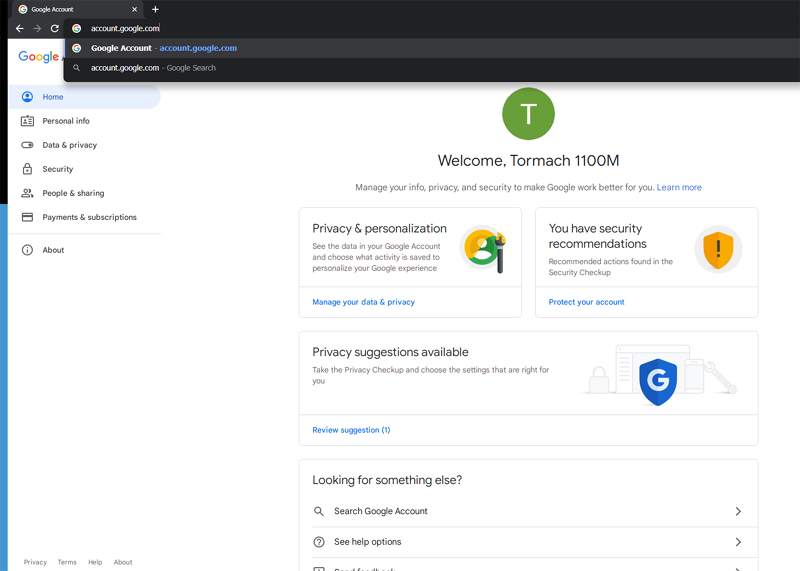Open Data & privacy in the sidebar
The height and width of the screenshot is (571, 800).
85,145
